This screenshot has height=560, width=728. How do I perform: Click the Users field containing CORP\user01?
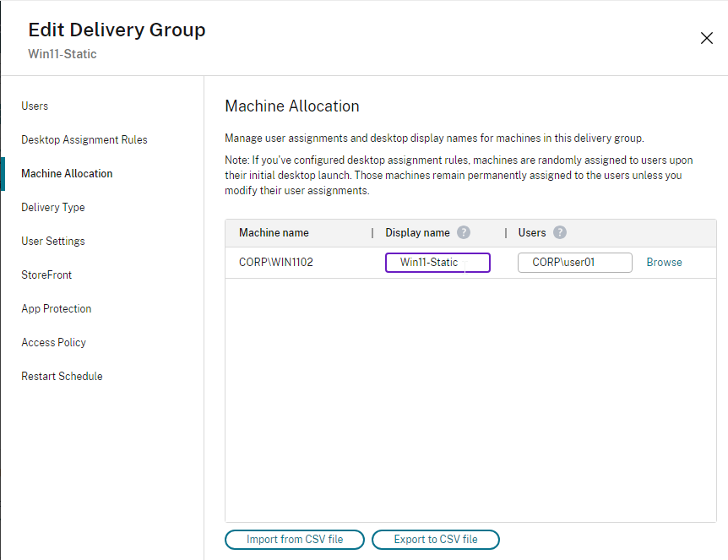(574, 263)
